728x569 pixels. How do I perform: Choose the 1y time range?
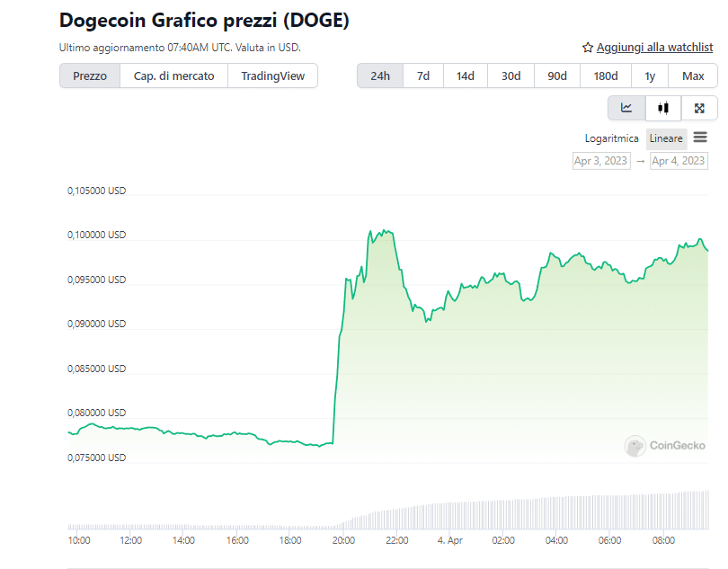point(650,76)
